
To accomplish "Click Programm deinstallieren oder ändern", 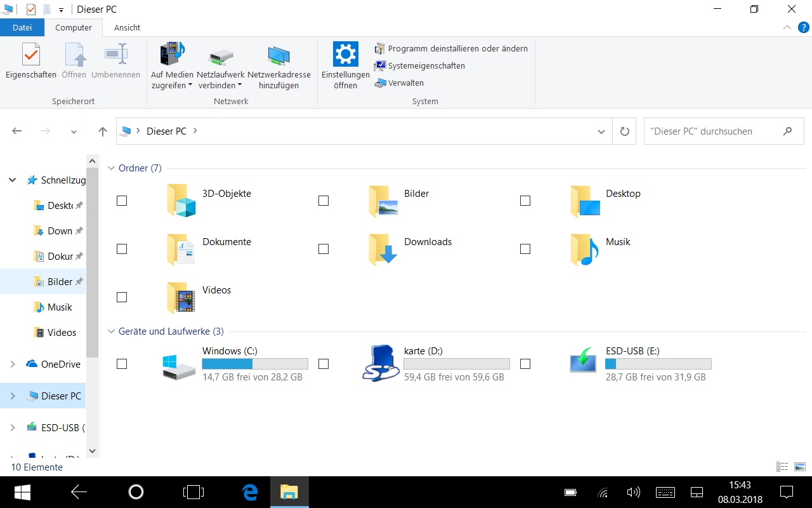I will [451, 48].
